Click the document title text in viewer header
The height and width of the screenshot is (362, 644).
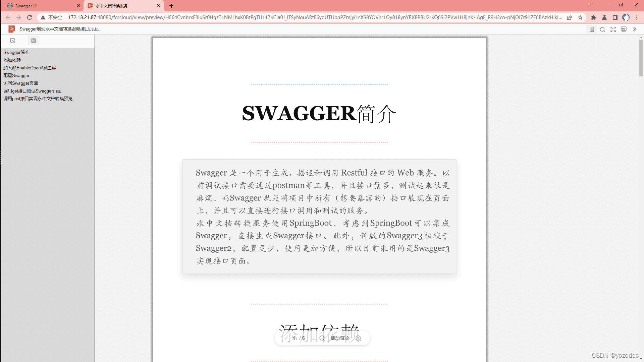[x=60, y=29]
